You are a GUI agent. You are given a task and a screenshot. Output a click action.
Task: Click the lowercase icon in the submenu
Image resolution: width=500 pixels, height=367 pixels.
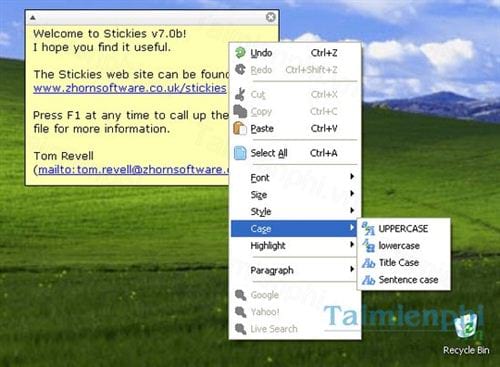(x=368, y=246)
